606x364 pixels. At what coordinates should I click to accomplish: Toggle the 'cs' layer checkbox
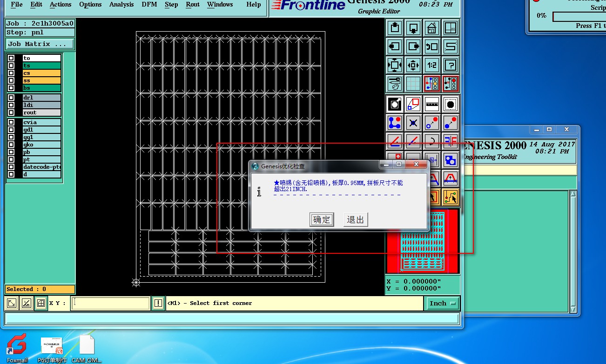[x=11, y=73]
